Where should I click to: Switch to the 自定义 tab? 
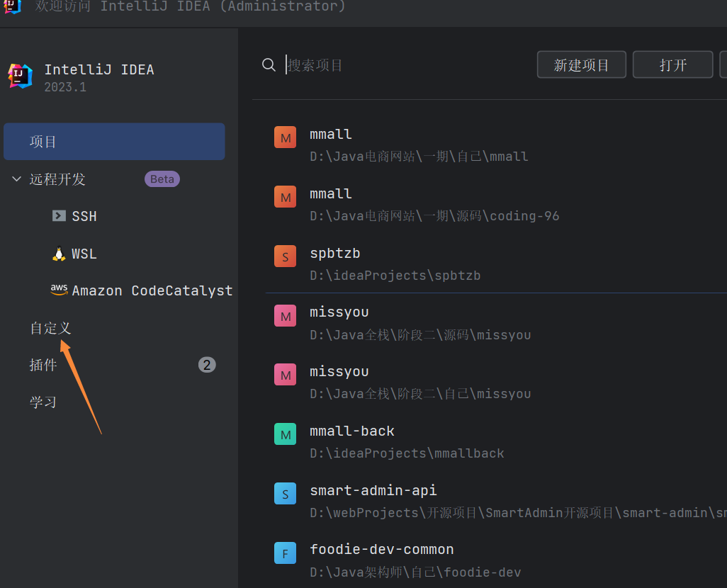(x=50, y=328)
